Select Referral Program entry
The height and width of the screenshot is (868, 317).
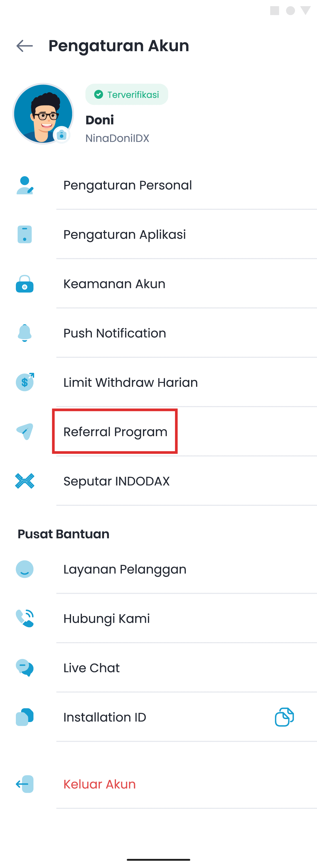(x=115, y=432)
